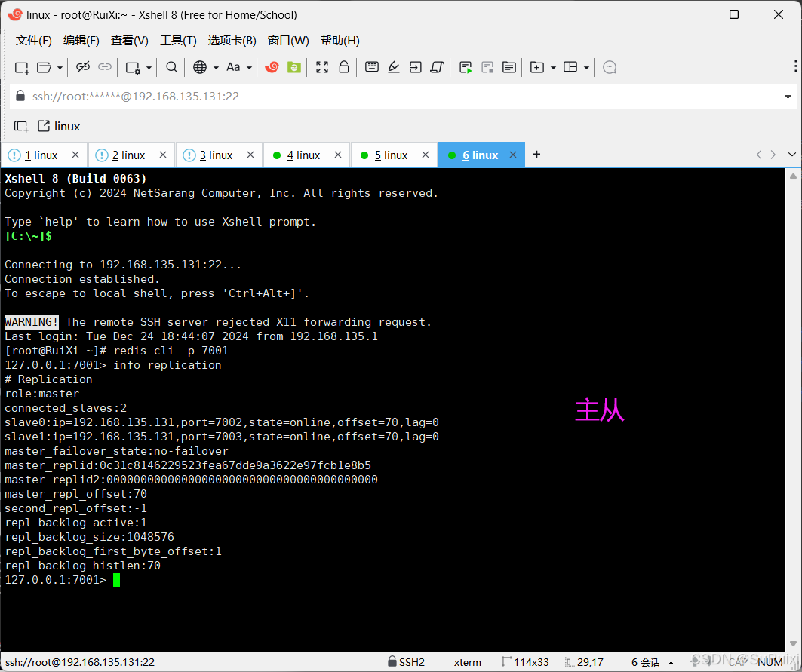The image size is (802, 672).
Task: Open the chat bubble help icon
Action: pyautogui.click(x=609, y=68)
